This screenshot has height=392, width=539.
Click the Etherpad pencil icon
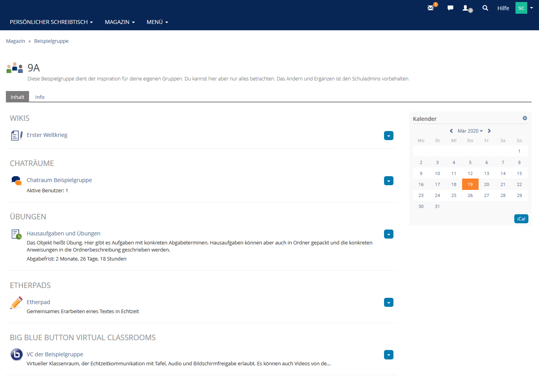pyautogui.click(x=16, y=303)
